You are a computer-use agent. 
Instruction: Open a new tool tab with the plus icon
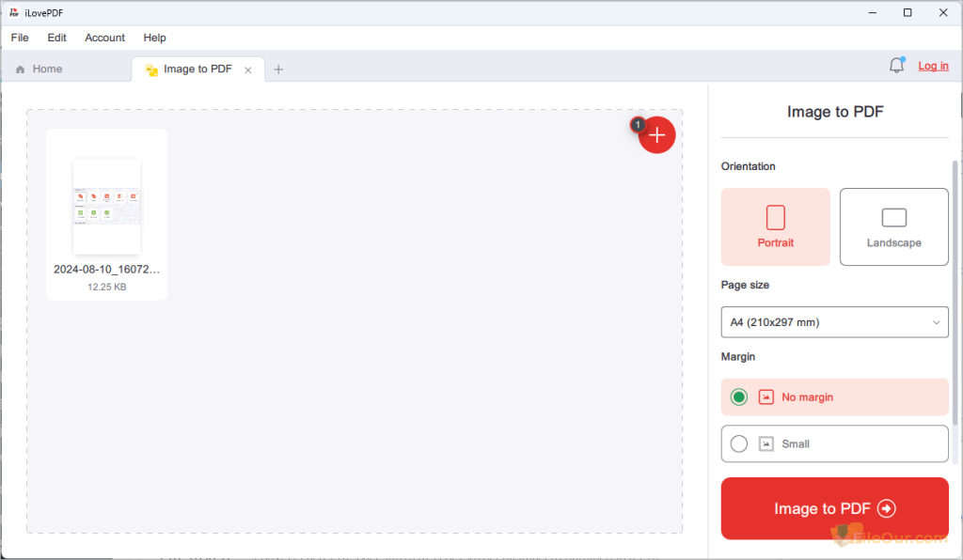click(x=278, y=69)
